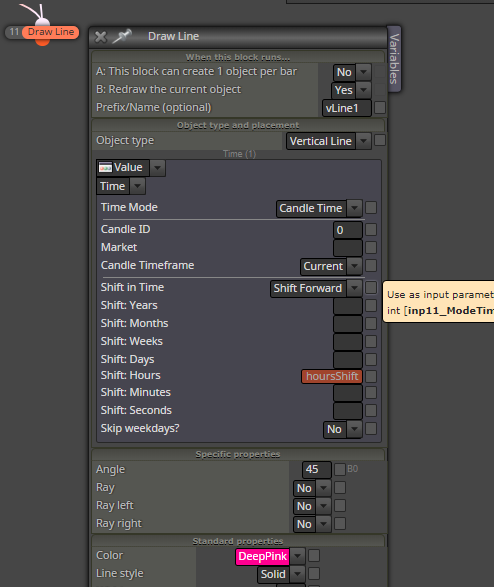Open the Line style Solid dropdown
The image size is (494, 587).
(281, 574)
